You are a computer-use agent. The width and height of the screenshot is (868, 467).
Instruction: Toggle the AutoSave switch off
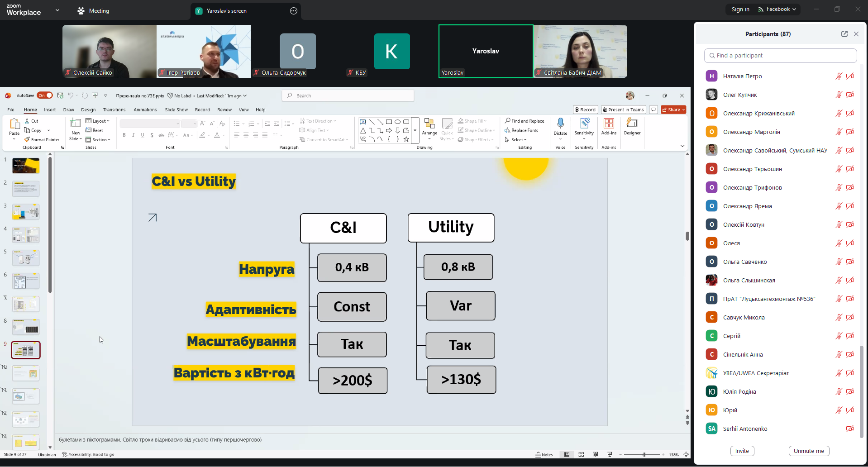(45, 95)
